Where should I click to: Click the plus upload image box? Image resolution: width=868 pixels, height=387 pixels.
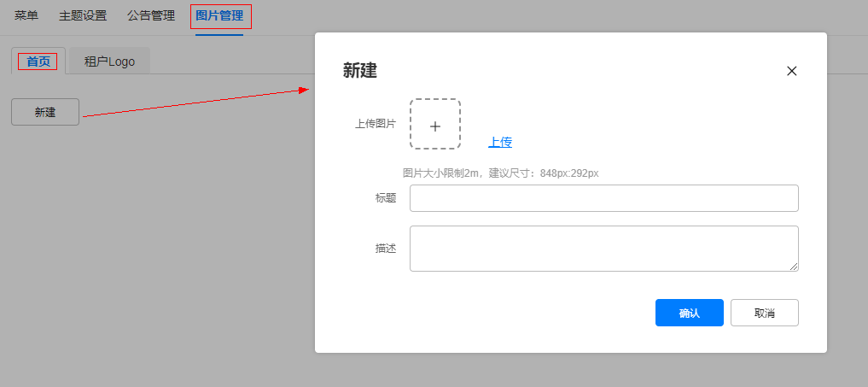(435, 124)
